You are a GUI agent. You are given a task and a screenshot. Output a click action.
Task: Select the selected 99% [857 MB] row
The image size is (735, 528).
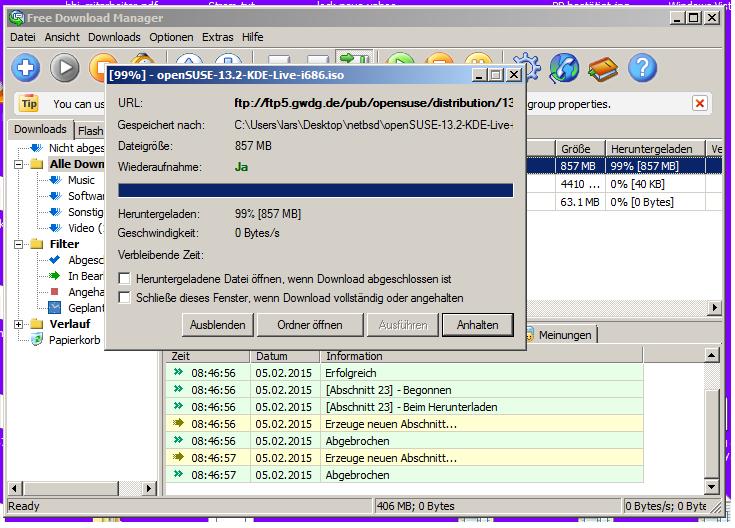pos(624,166)
